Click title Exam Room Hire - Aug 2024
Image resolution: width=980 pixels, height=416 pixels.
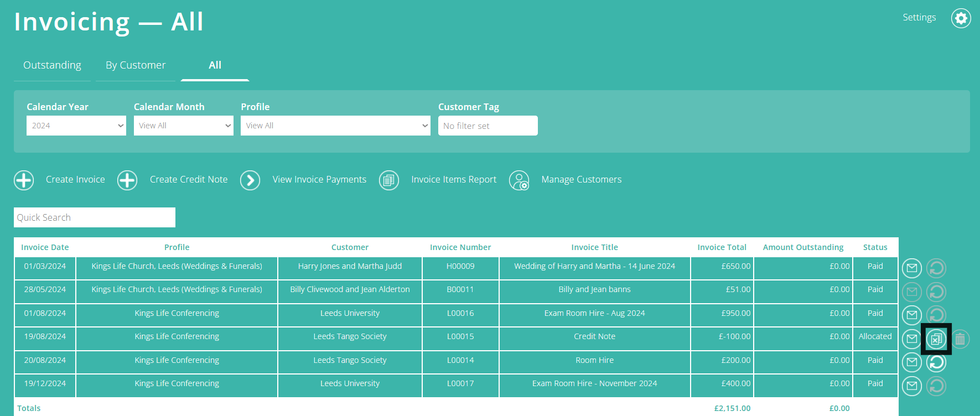(595, 313)
